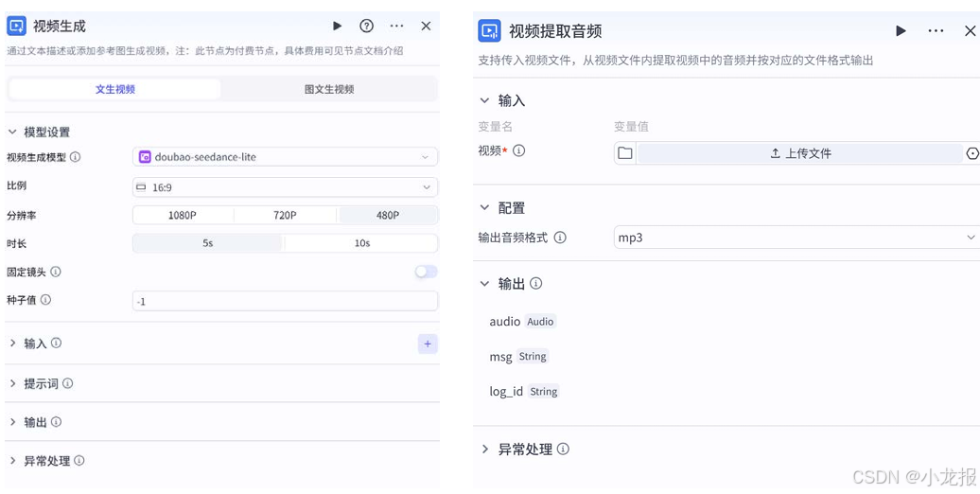Viewport: 980px width, 494px height.
Task: Select 480P resolution
Action: 388,215
